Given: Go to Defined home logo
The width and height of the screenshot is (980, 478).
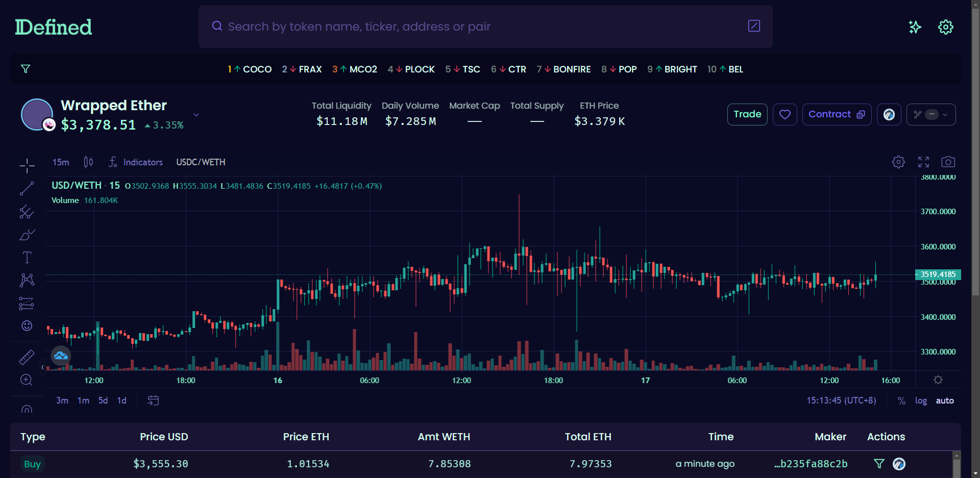Looking at the screenshot, I should click(54, 27).
